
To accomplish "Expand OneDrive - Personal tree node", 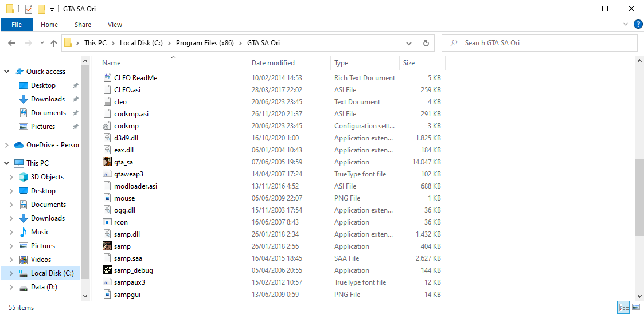I will point(6,145).
